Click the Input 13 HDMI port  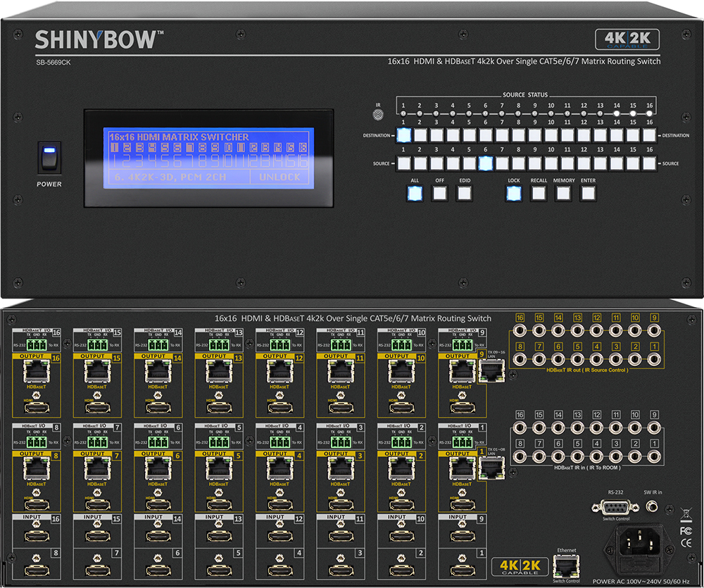click(x=219, y=536)
